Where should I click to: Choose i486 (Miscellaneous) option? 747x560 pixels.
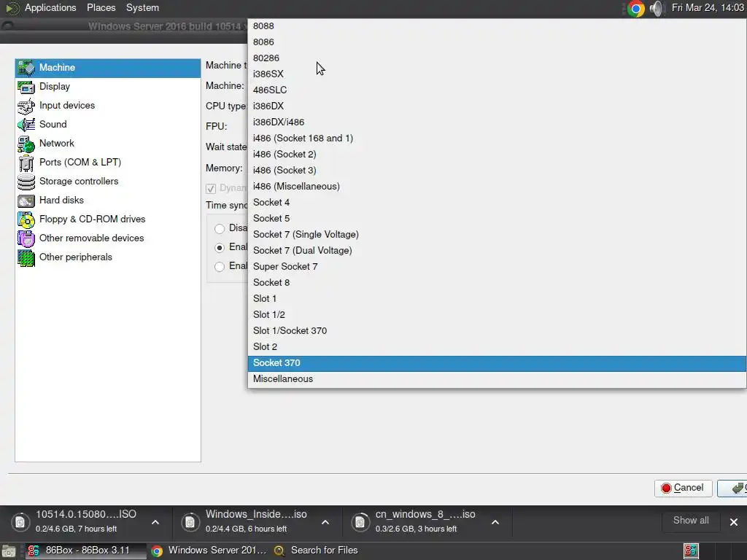497,186
